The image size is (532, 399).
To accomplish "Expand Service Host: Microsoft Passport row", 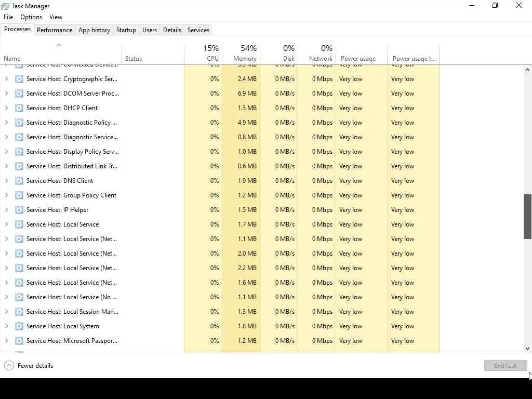I will pyautogui.click(x=6, y=341).
